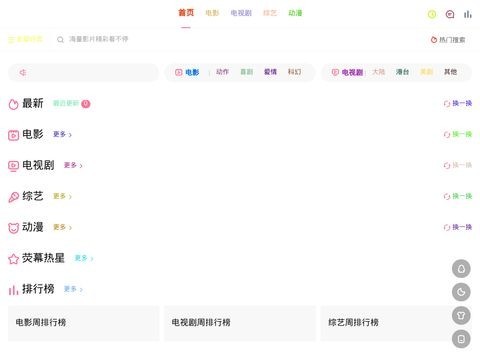Open the mobile phone floating button
The width and height of the screenshot is (480, 360).
461,339
